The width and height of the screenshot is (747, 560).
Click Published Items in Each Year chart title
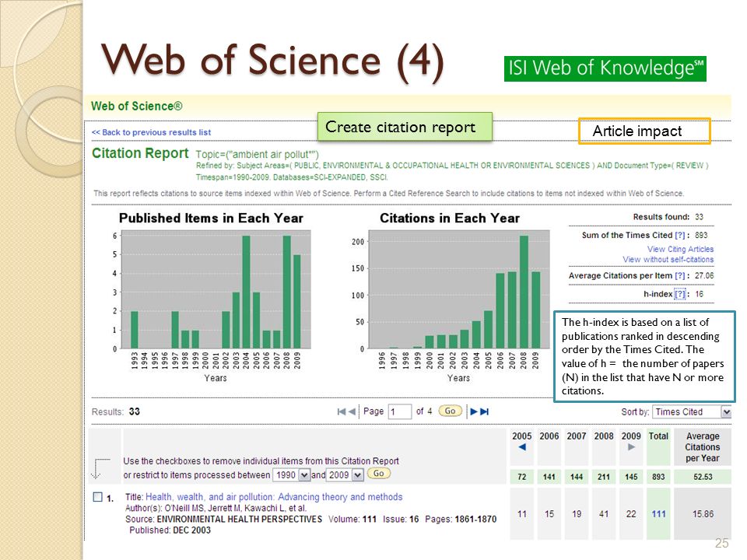(211, 218)
